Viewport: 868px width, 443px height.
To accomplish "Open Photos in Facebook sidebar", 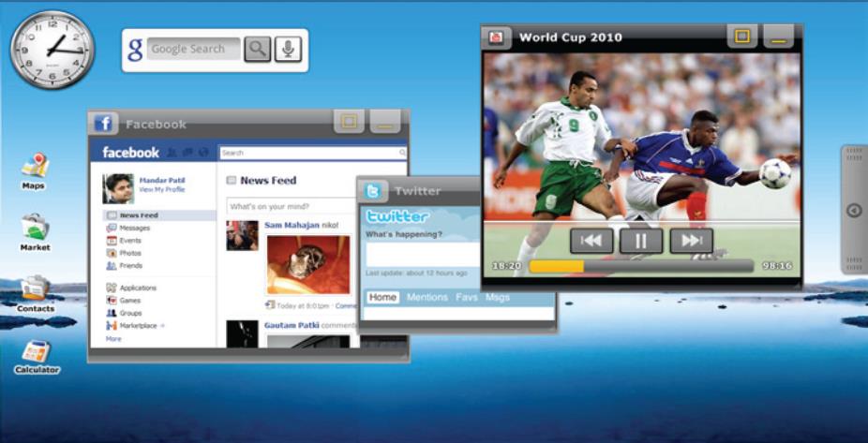I will tap(124, 253).
